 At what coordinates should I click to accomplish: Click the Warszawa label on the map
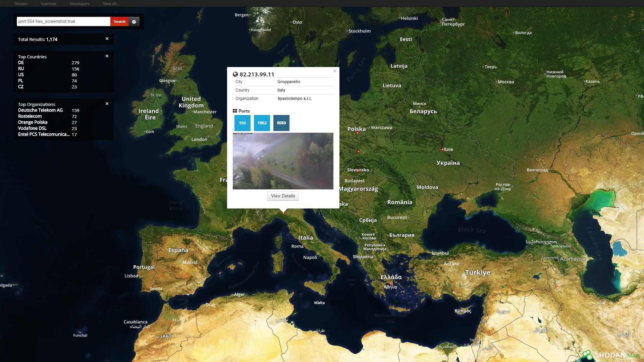tap(381, 128)
